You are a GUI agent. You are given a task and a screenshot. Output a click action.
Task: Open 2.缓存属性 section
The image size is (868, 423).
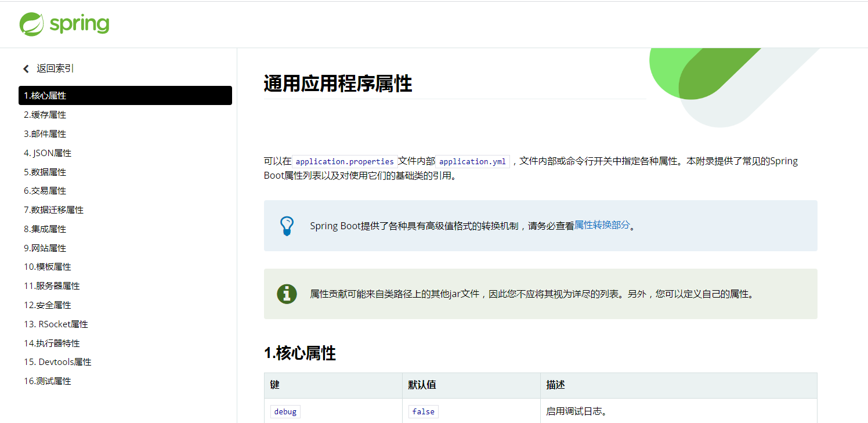[45, 115]
